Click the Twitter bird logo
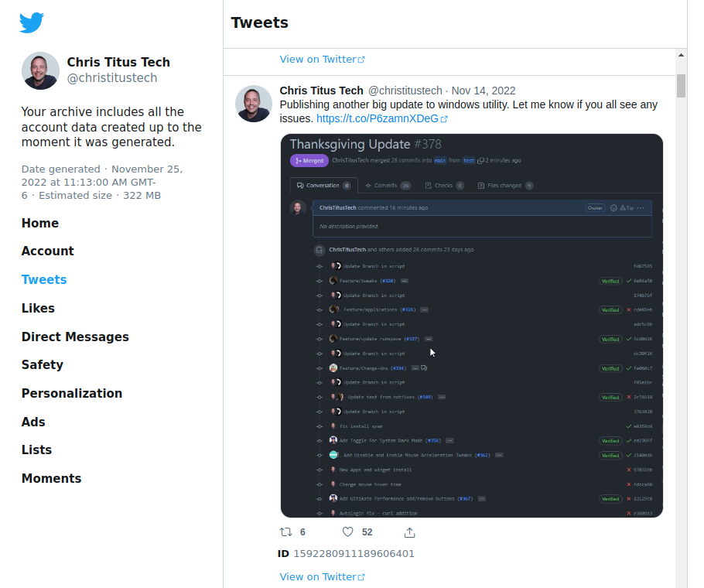Image resolution: width=704 pixels, height=588 pixels. (x=32, y=22)
